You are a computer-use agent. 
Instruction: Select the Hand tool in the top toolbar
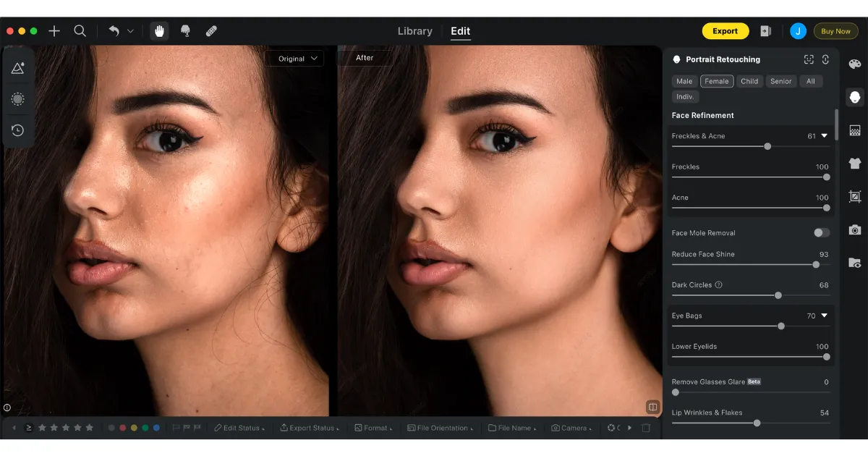159,30
